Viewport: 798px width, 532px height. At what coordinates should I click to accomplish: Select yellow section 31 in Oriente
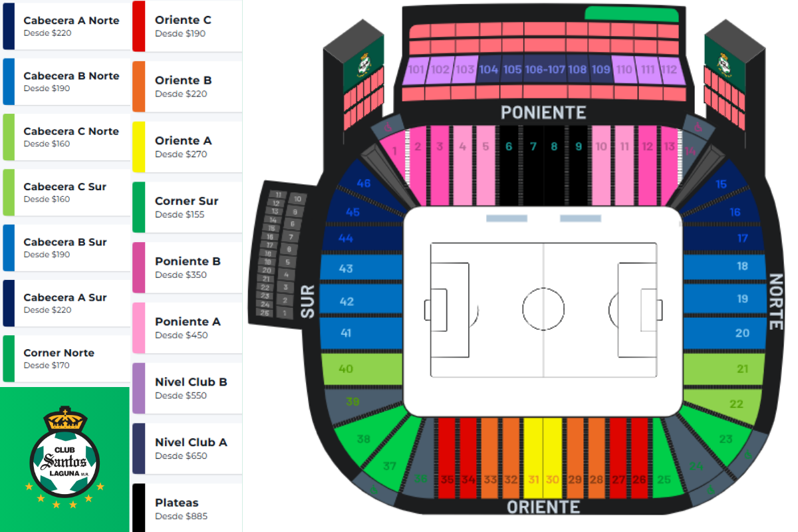(x=533, y=459)
